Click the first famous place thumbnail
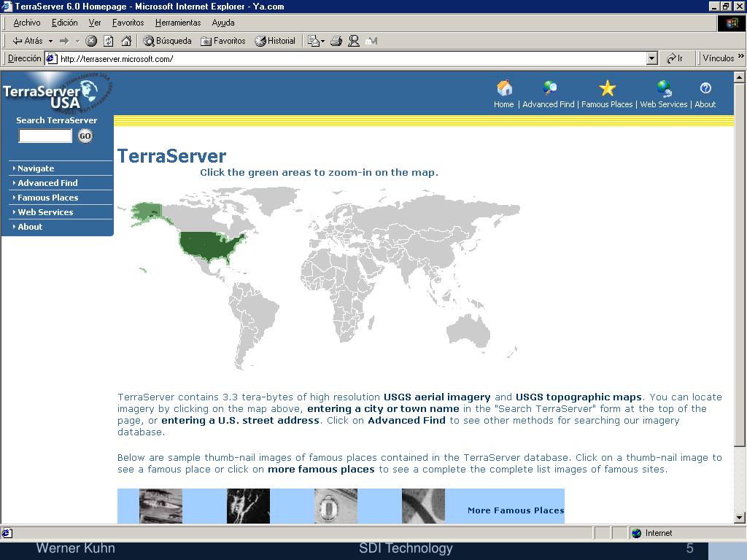The height and width of the screenshot is (560, 747). click(160, 506)
